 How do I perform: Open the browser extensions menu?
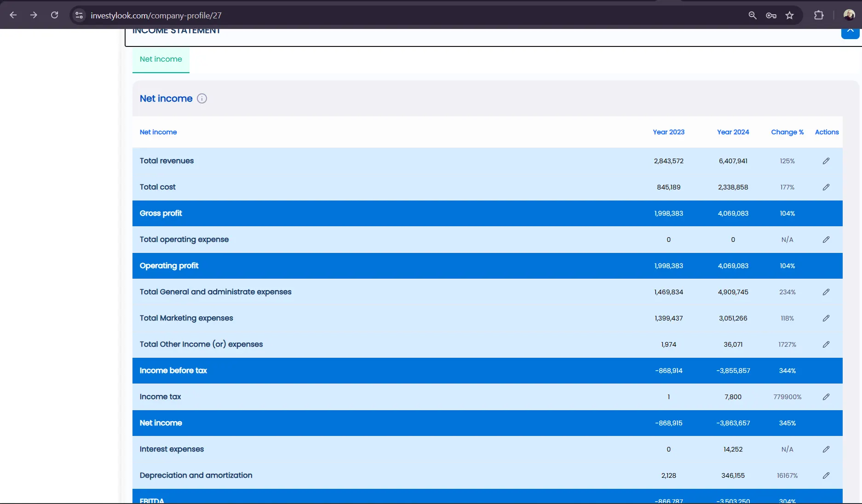click(819, 15)
